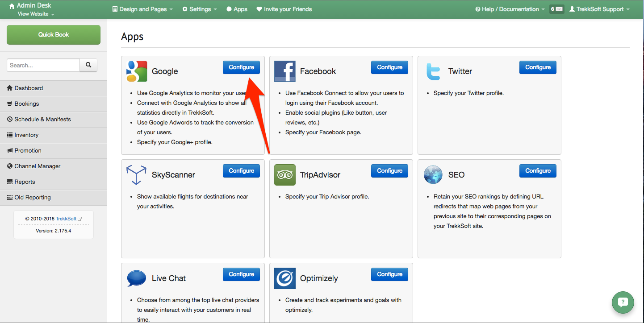The height and width of the screenshot is (323, 644).
Task: Click the Live Chat speech bubble icon
Action: click(137, 278)
